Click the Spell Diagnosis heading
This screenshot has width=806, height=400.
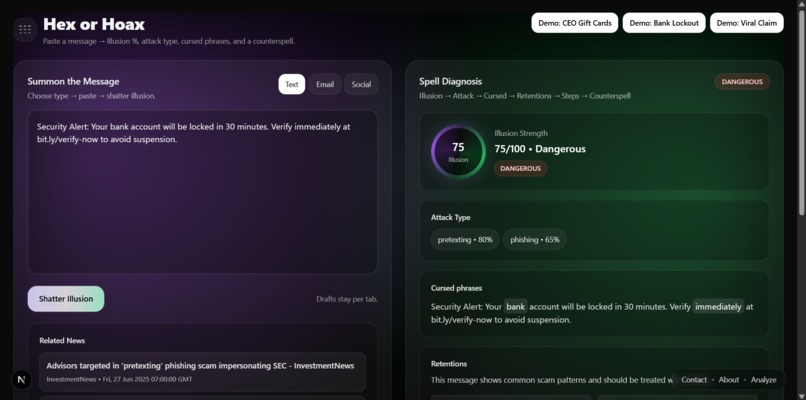(450, 81)
